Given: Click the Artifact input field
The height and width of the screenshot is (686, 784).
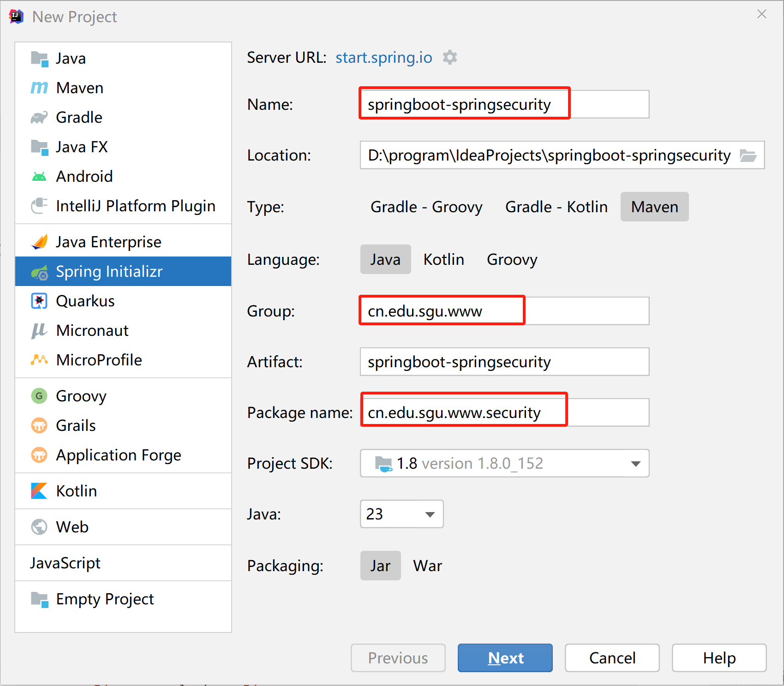Looking at the screenshot, I should pos(505,362).
